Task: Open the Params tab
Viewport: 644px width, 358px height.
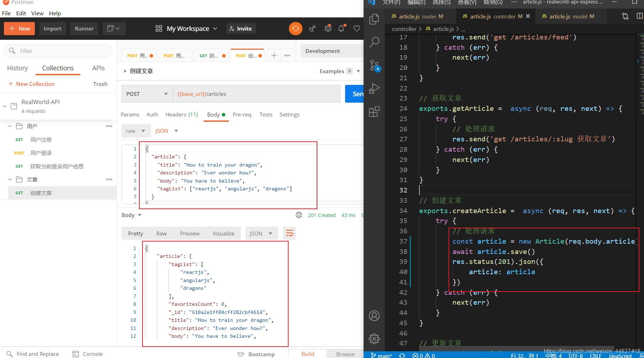Action: 130,114
